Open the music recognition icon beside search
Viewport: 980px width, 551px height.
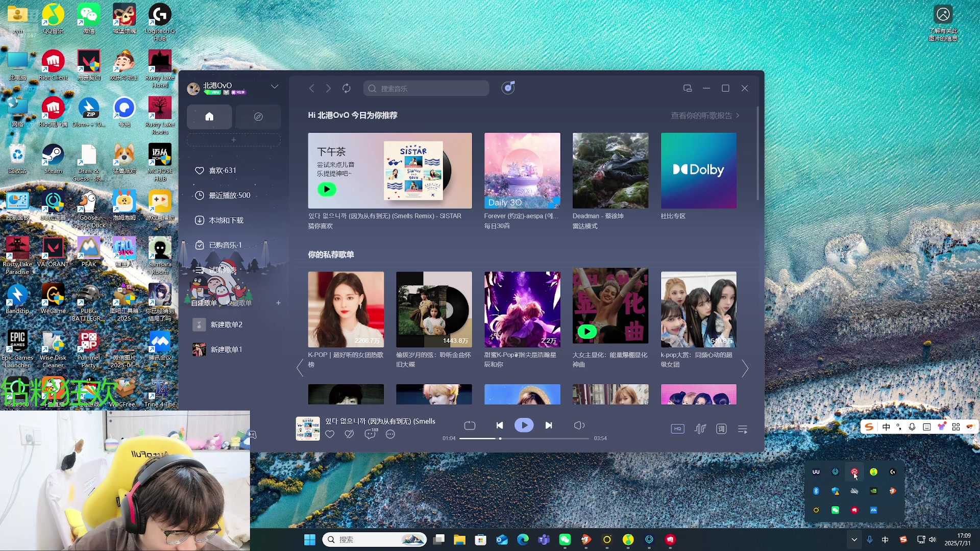[508, 88]
